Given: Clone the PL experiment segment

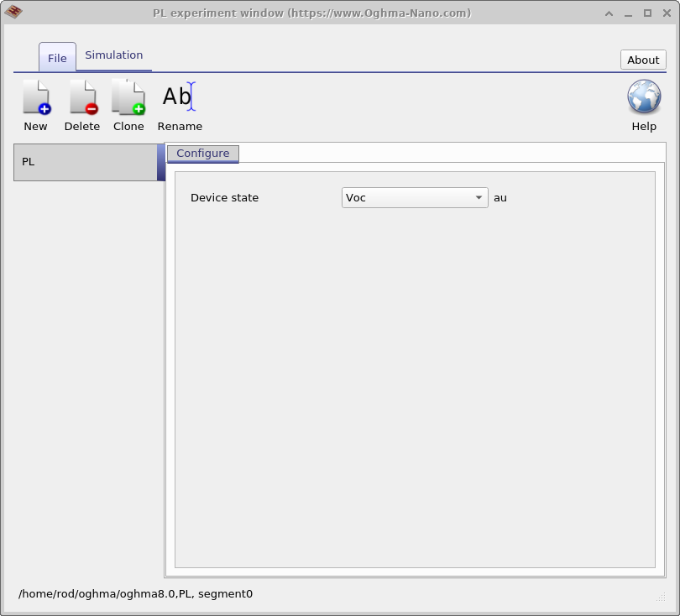Looking at the screenshot, I should tap(128, 101).
